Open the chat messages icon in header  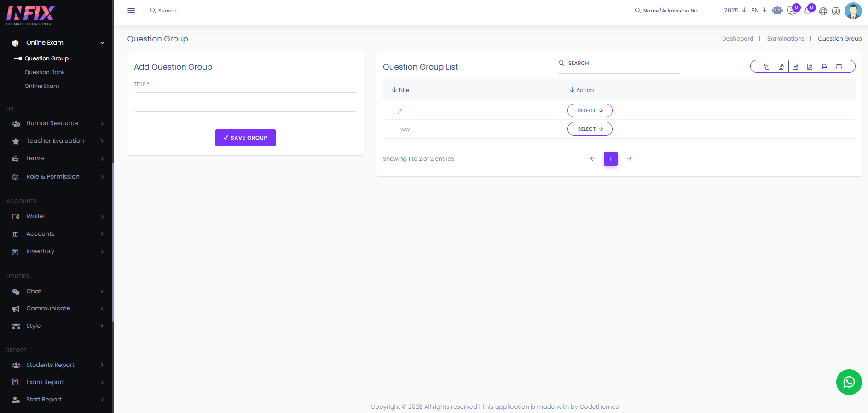[792, 11]
